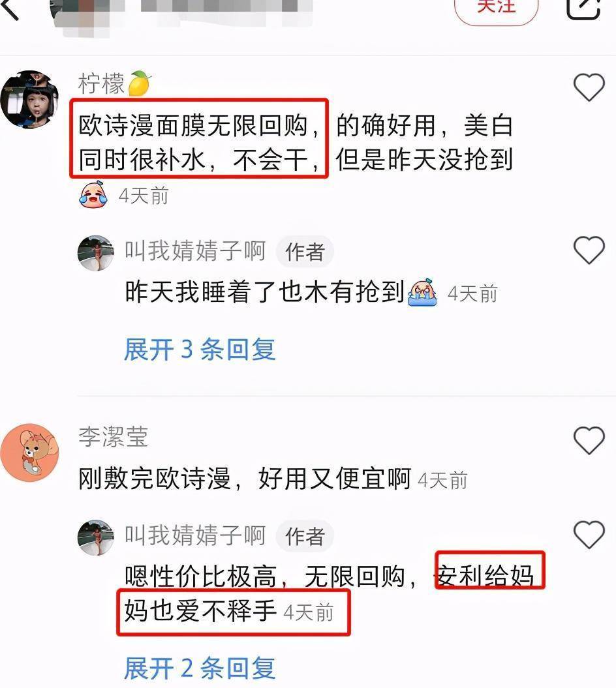616x688 pixels.
Task: Expand 展开 2 条回复 replies
Action: click(x=200, y=668)
